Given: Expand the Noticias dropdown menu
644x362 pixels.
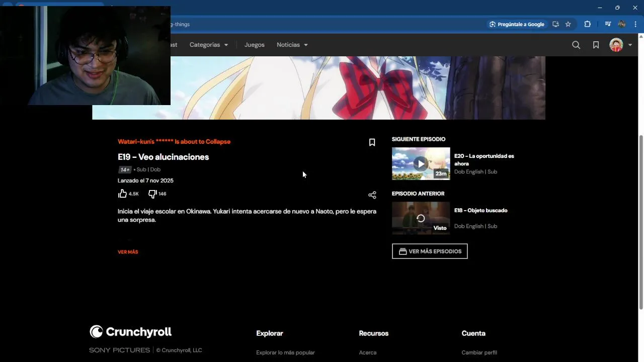Looking at the screenshot, I should 292,45.
